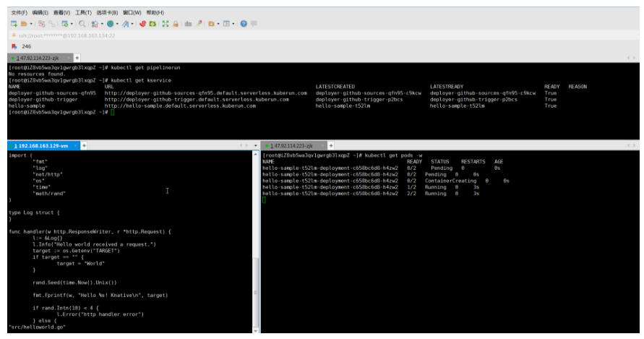This screenshot has width=644, height=339.
Task: Click the 246 quick command bookmark
Action: (x=26, y=46)
